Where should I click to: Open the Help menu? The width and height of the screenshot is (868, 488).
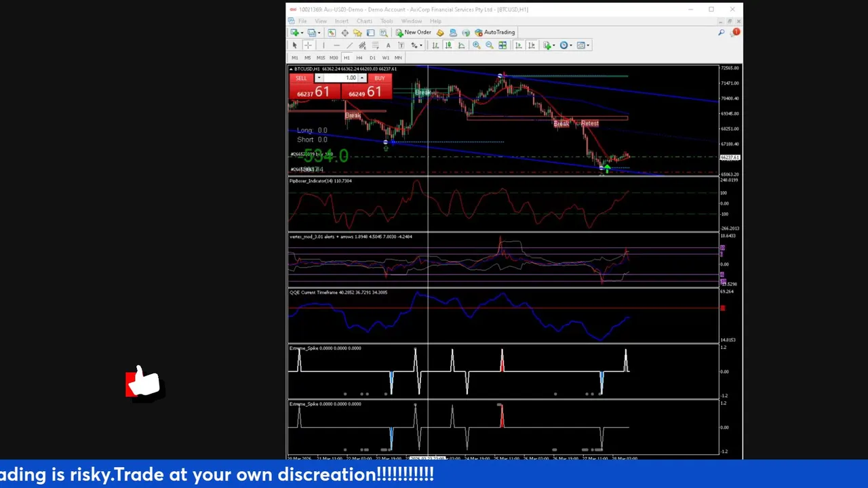[x=435, y=21]
